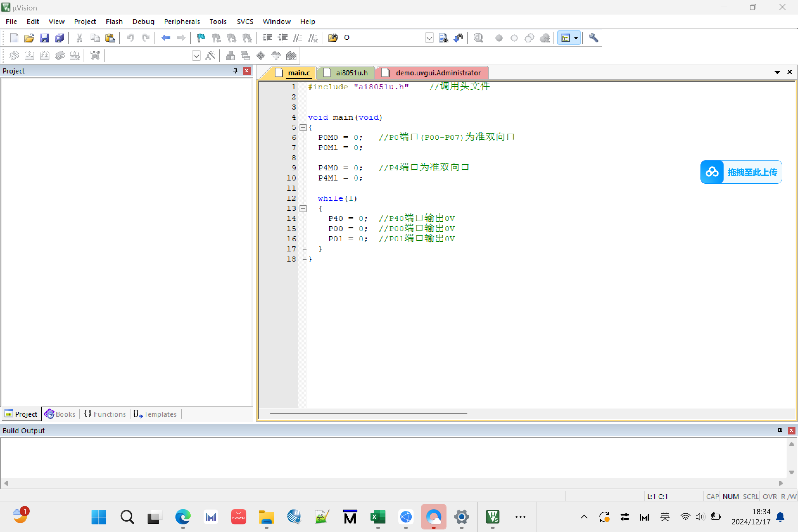Open the editor tab list dropdown arrow
Viewport: 798px width, 532px height.
[x=777, y=72]
